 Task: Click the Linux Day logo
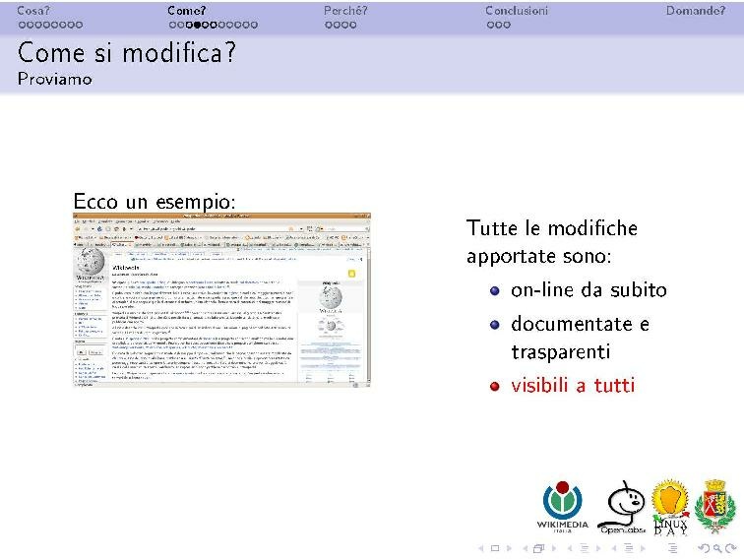(670, 507)
